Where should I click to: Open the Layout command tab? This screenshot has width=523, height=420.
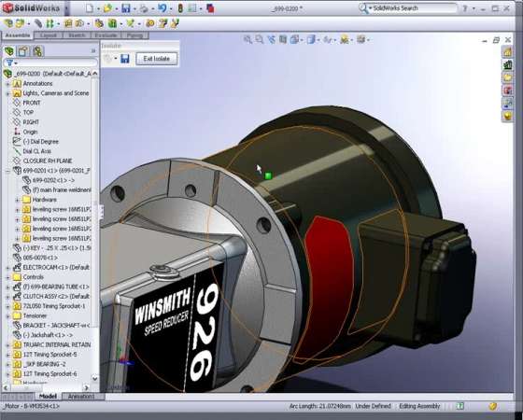[49, 35]
